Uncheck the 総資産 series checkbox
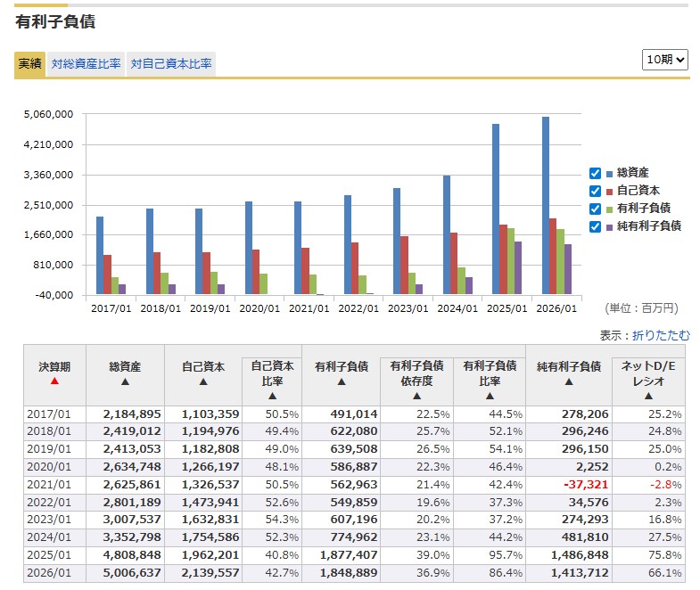 pos(595,174)
